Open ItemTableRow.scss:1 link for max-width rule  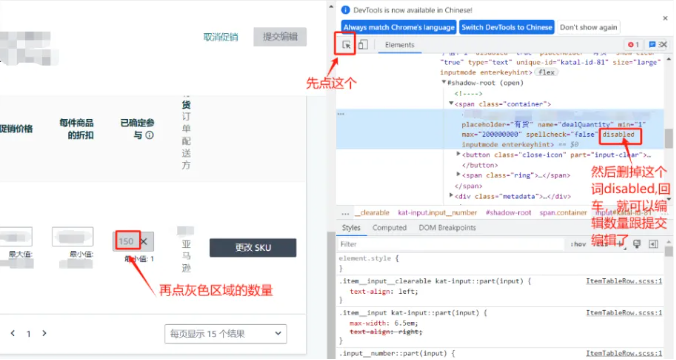[x=623, y=313]
